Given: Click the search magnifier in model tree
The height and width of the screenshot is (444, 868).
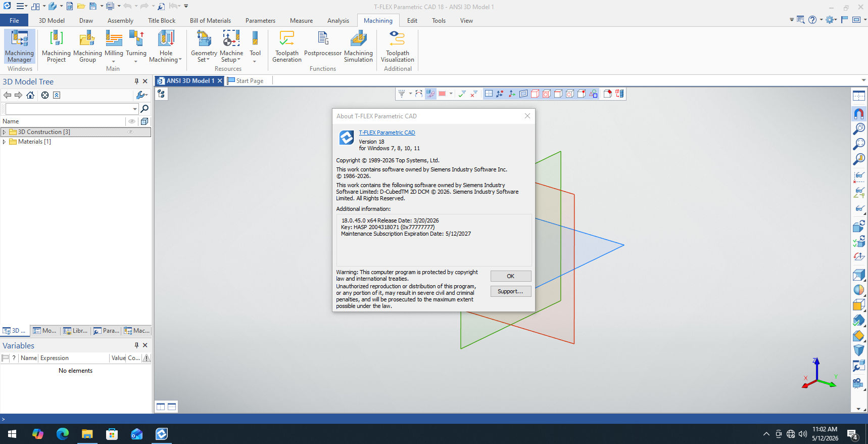Looking at the screenshot, I should (x=144, y=109).
